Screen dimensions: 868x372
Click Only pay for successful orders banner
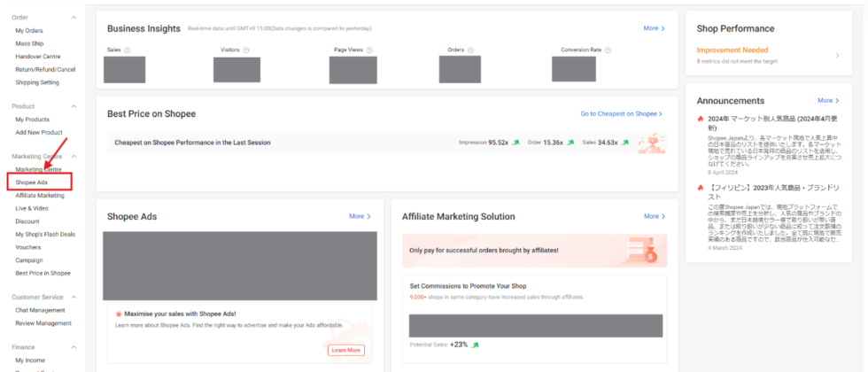[x=535, y=251]
